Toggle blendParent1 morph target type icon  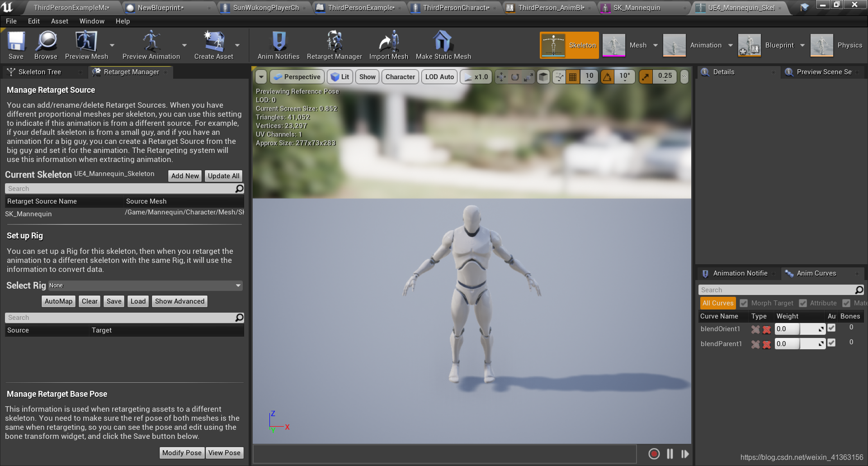(x=755, y=344)
